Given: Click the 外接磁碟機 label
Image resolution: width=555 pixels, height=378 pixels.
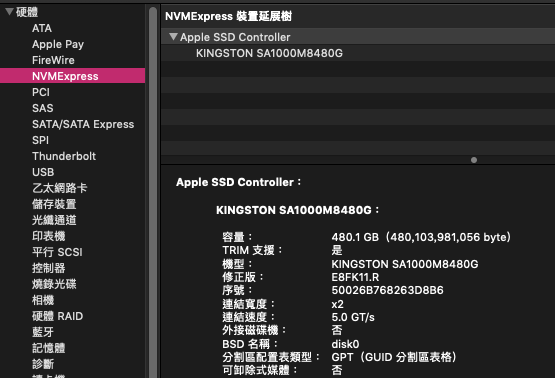Looking at the screenshot, I should pyautogui.click(x=254, y=330).
